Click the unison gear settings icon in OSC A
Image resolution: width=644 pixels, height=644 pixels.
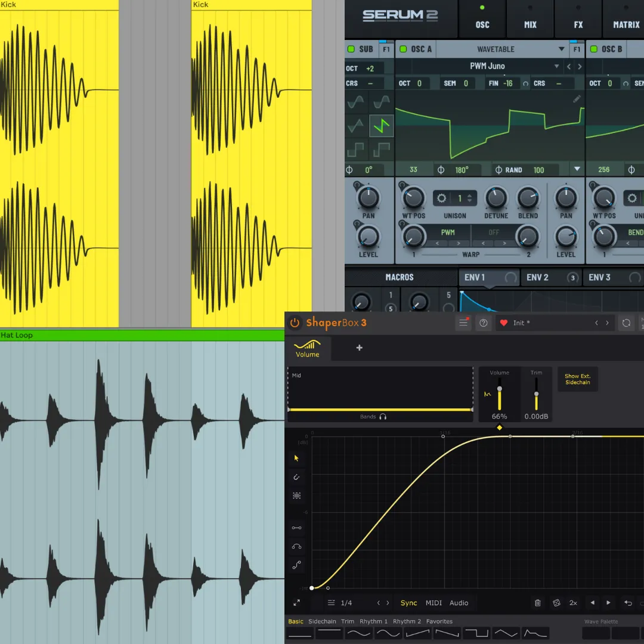[x=441, y=199]
